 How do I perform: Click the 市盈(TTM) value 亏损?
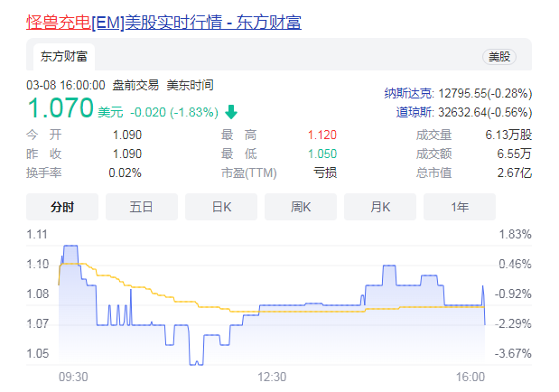click(325, 173)
